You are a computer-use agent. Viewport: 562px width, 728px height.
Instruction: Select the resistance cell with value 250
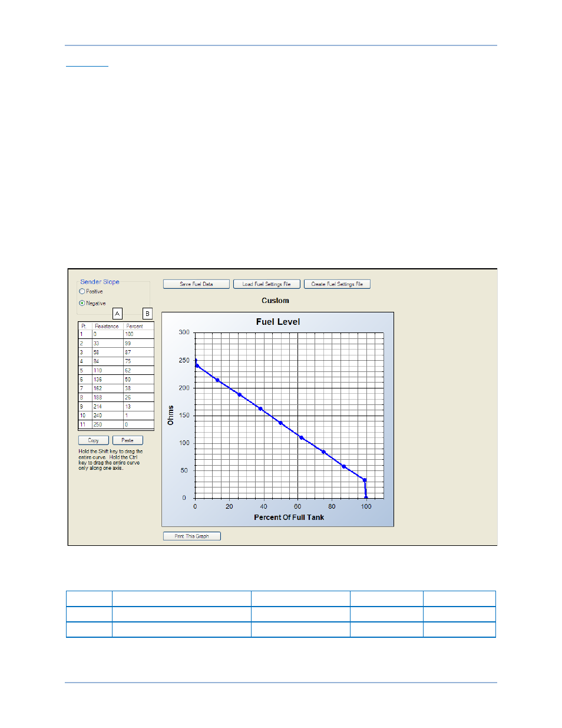(x=107, y=424)
